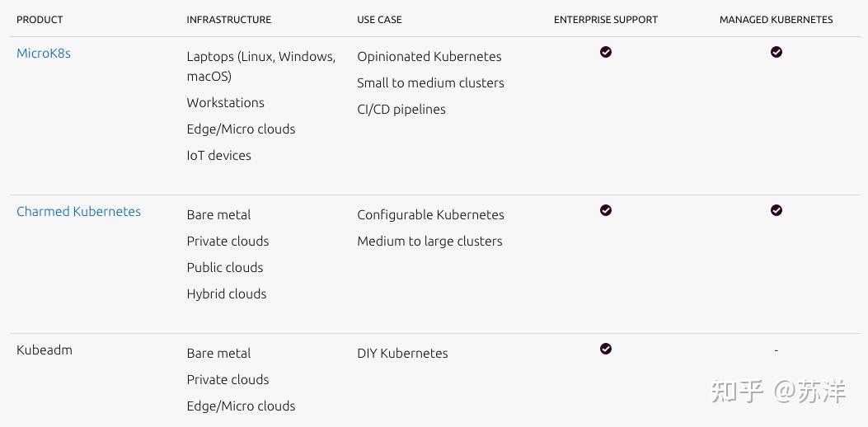Click the Kubeadm Managed Kubernetes dash
The image size is (868, 427).
(x=776, y=350)
